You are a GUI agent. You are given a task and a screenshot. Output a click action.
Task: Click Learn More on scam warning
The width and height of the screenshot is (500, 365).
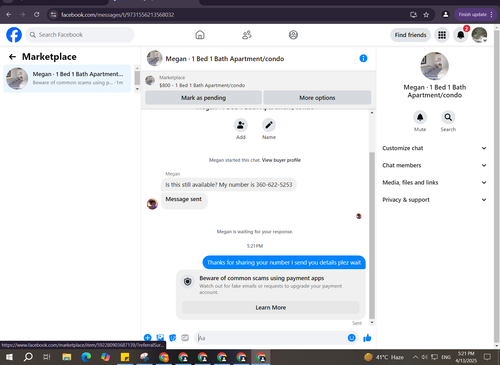[x=271, y=307]
